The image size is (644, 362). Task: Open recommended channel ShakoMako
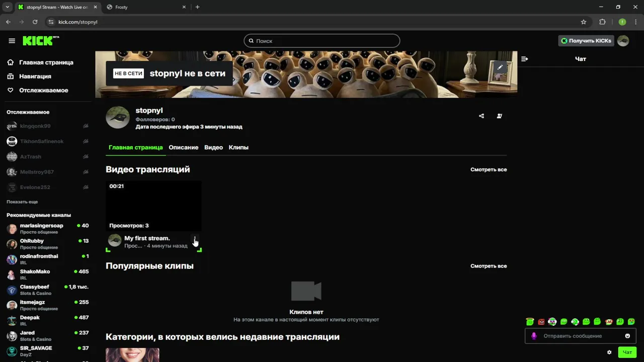click(48, 275)
